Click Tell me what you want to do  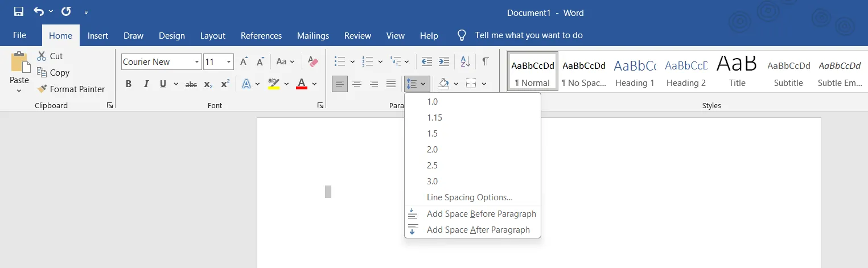pyautogui.click(x=529, y=35)
